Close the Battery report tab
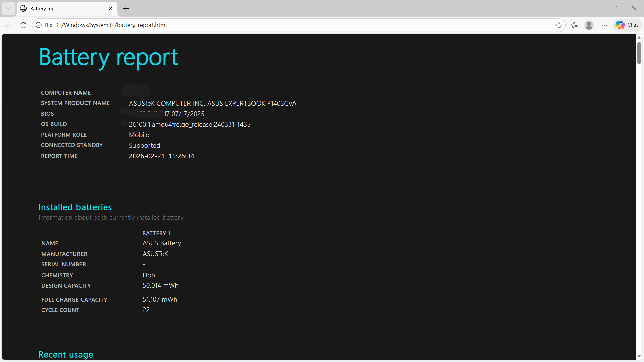Image resolution: width=644 pixels, height=362 pixels. coord(111,9)
